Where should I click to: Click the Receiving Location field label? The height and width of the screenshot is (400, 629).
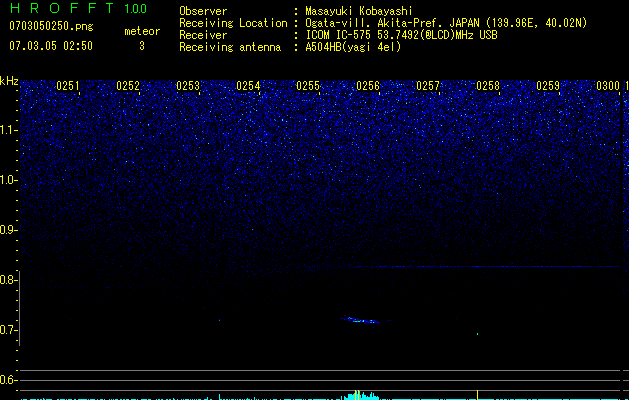point(233,23)
